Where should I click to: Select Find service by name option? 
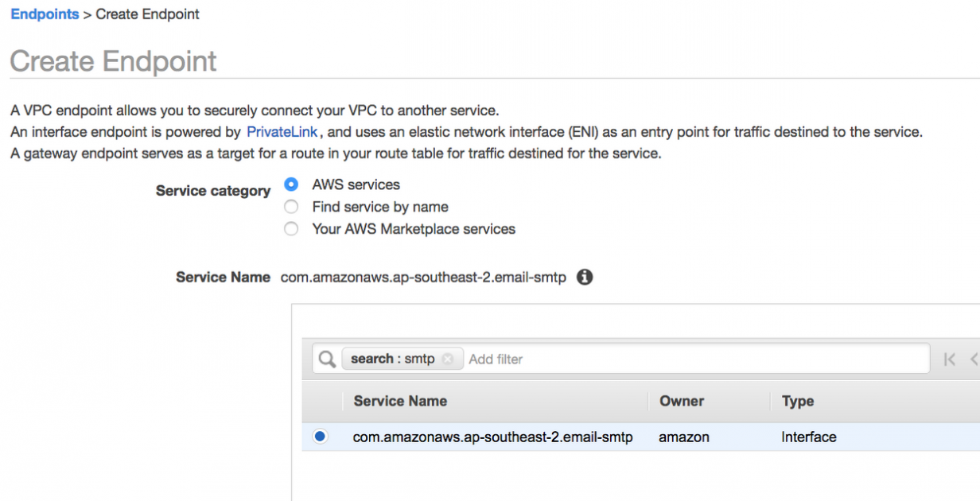[x=291, y=207]
